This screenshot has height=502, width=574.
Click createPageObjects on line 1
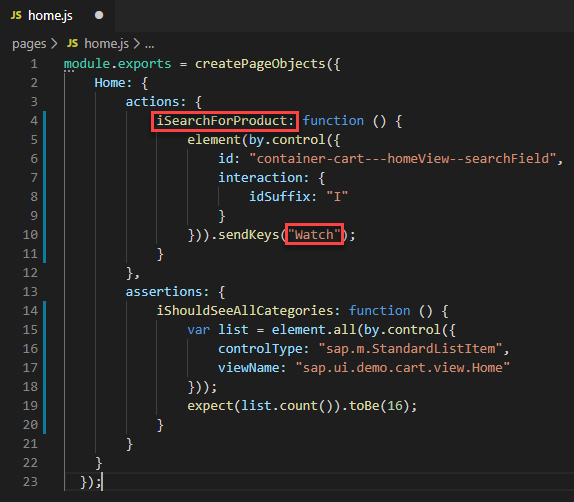pos(260,64)
